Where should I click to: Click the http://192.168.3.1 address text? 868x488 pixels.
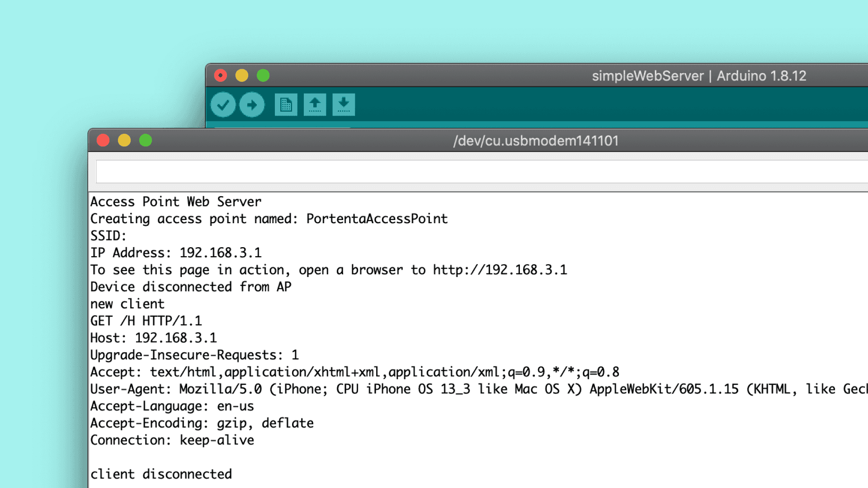point(500,270)
